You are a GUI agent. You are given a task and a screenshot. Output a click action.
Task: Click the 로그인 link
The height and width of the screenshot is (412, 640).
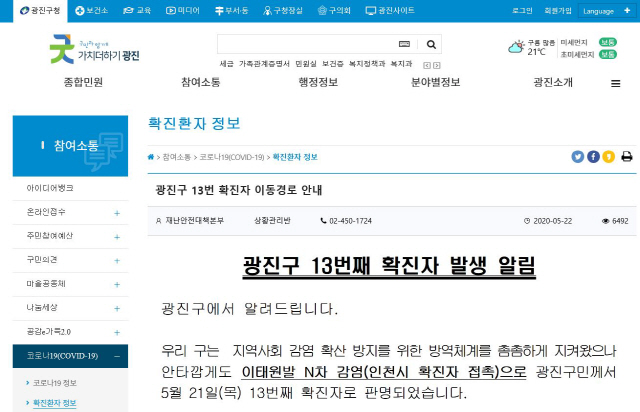[x=522, y=11]
